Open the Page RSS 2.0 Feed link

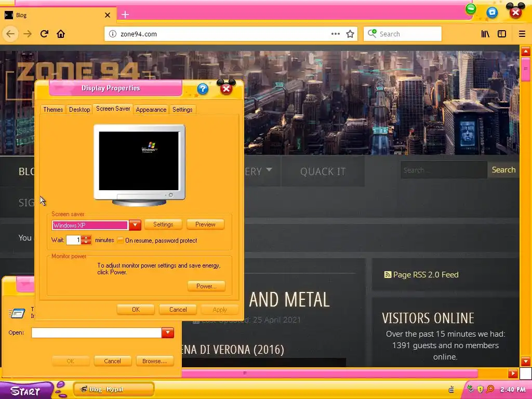425,274
